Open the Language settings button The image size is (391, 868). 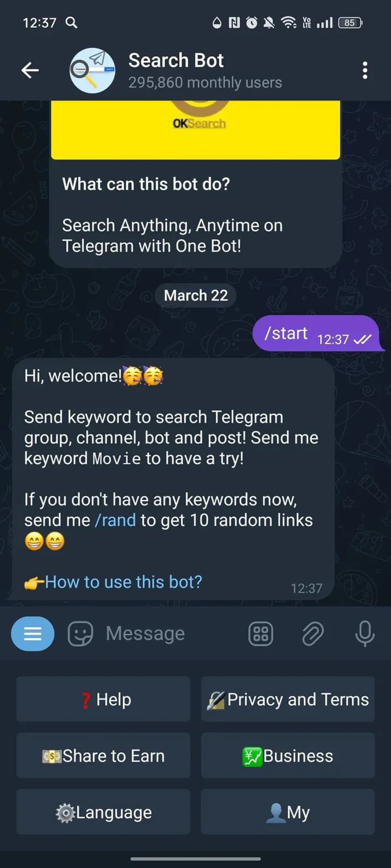(x=103, y=812)
